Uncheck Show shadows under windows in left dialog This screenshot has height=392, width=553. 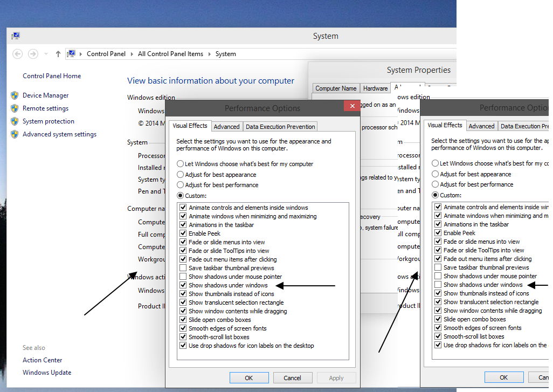pyautogui.click(x=183, y=285)
